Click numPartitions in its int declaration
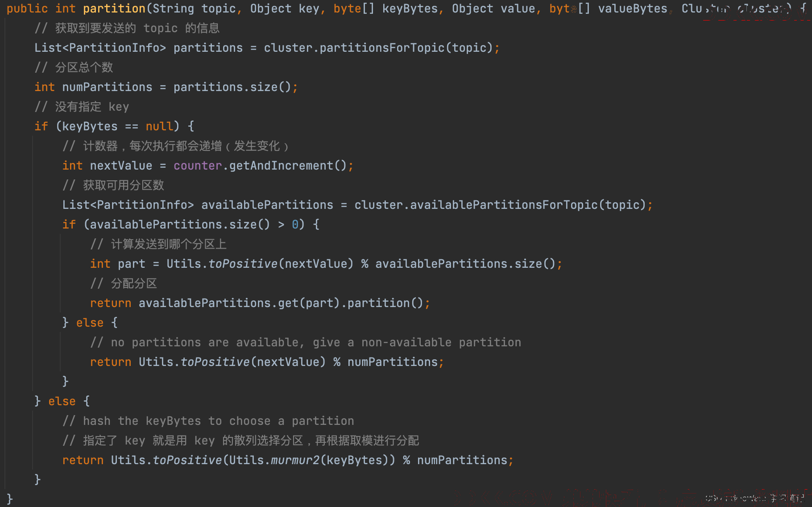 (x=107, y=87)
